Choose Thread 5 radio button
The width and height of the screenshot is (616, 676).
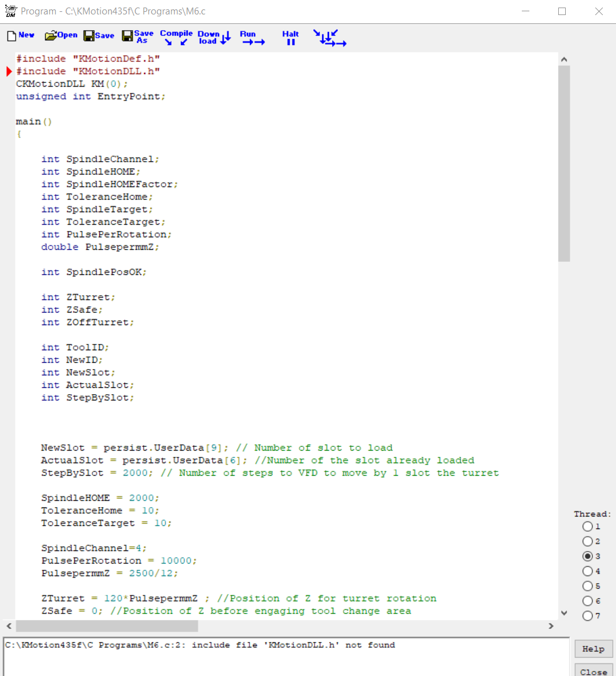coord(588,586)
